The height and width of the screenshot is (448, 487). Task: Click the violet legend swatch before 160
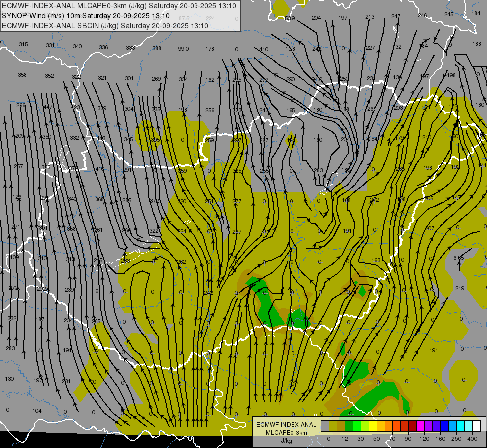tap(437, 426)
